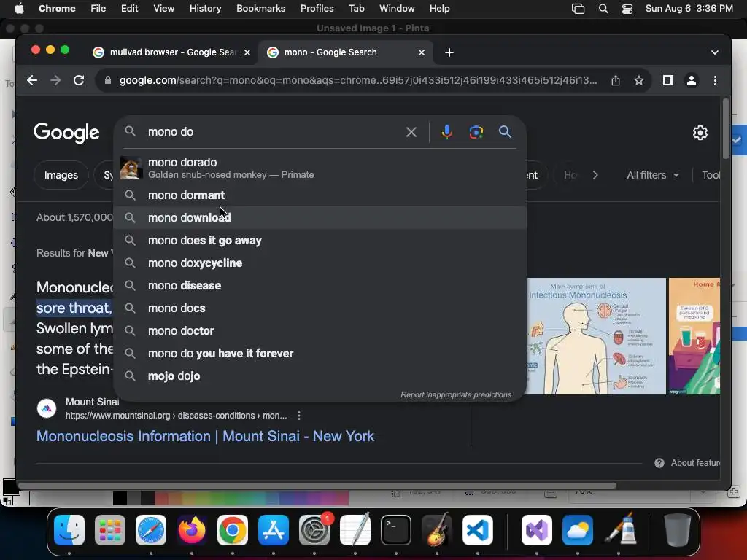Pick suggestion mono doxycycline

320,262
